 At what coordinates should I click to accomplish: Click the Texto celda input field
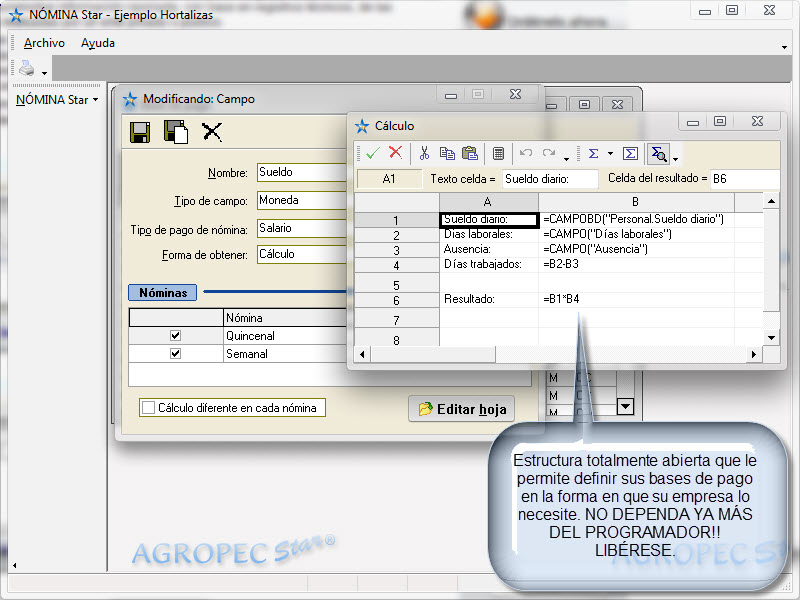point(550,179)
